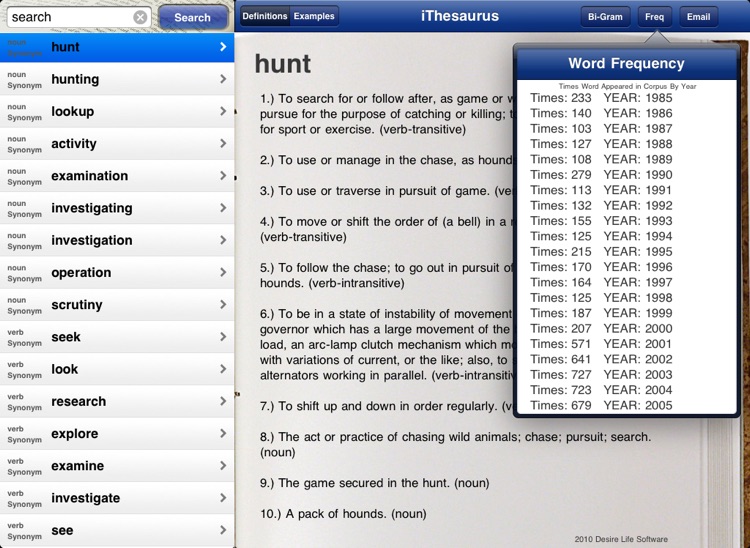Image resolution: width=750 pixels, height=548 pixels.
Task: Open chevron on the see row
Action: (223, 530)
